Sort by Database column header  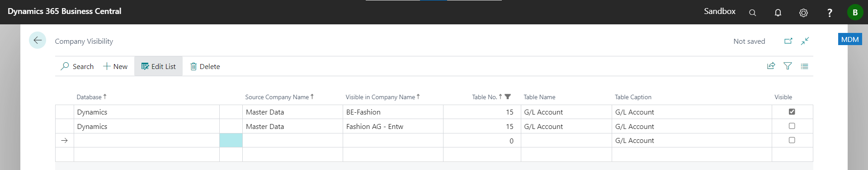click(x=91, y=97)
